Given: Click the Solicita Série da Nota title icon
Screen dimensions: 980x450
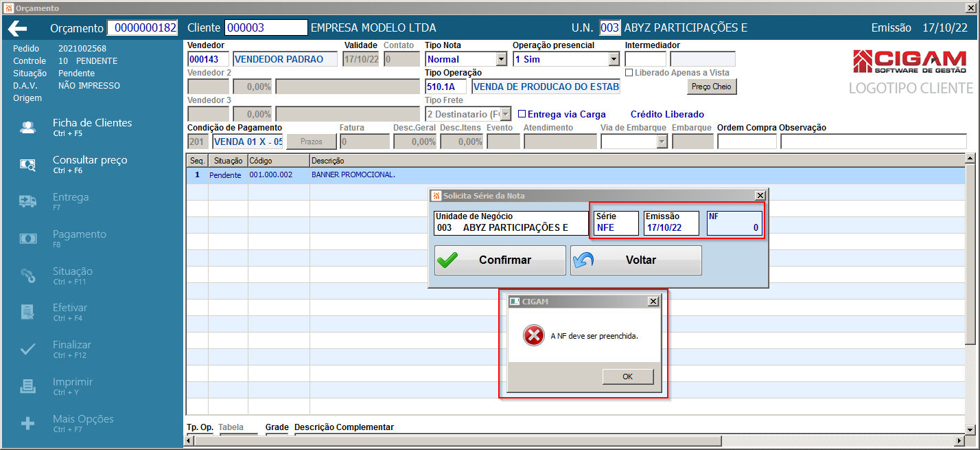Looking at the screenshot, I should [436, 196].
